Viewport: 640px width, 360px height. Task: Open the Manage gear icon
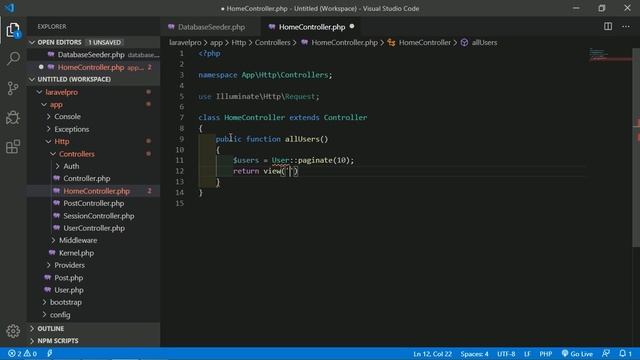pyautogui.click(x=13, y=331)
